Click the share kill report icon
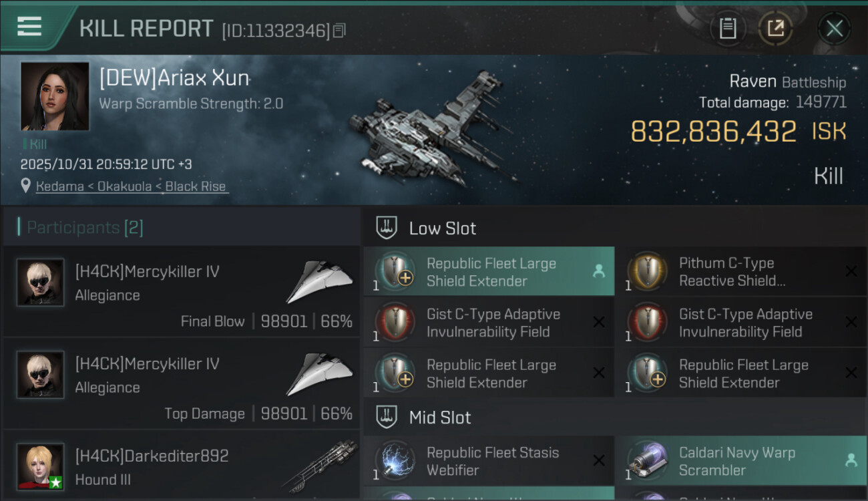This screenshot has height=501, width=868. (775, 28)
